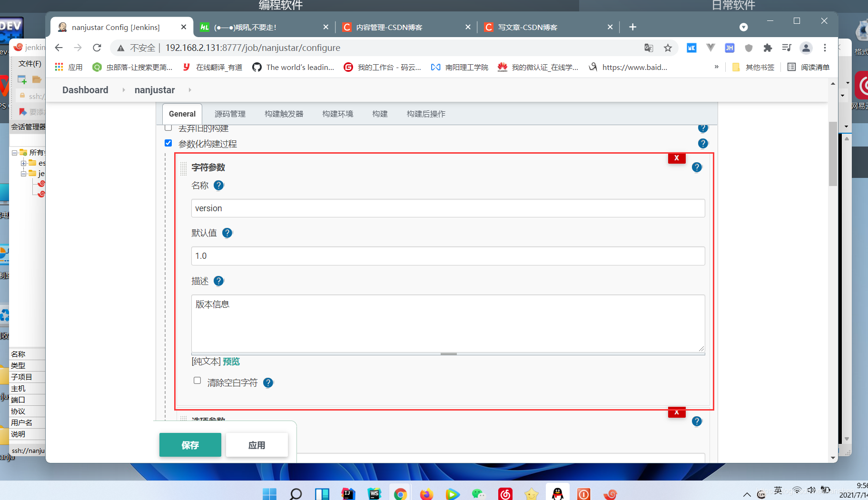The image size is (868, 500).
Task: Open the Google Translate icon in address bar
Action: point(649,48)
